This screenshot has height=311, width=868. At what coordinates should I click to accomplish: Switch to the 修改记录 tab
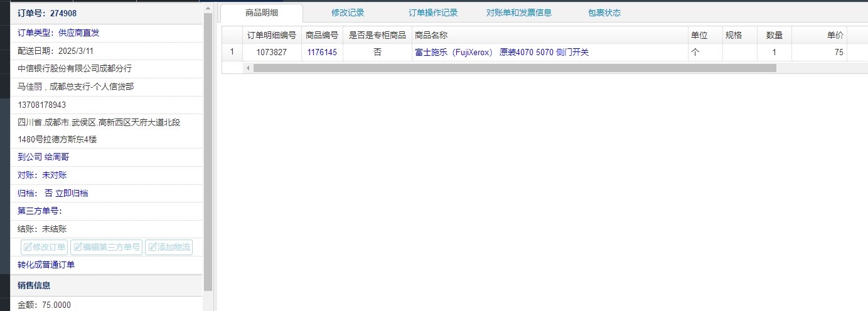point(348,13)
